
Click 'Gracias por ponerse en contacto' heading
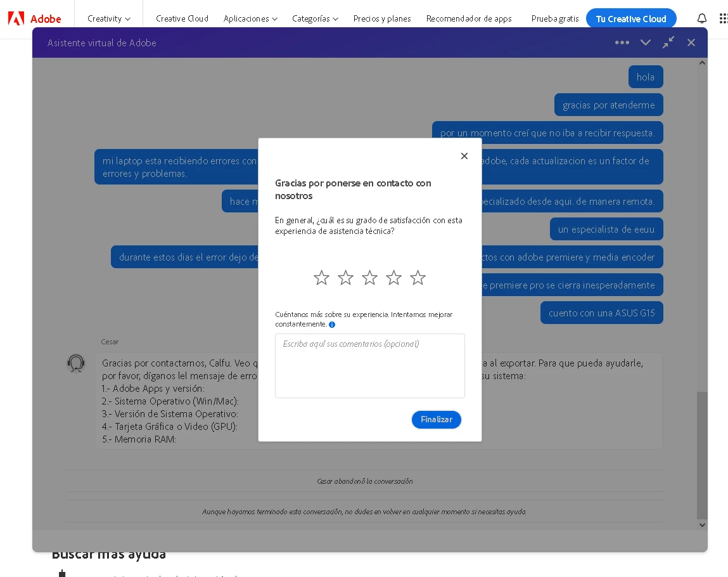(x=353, y=190)
